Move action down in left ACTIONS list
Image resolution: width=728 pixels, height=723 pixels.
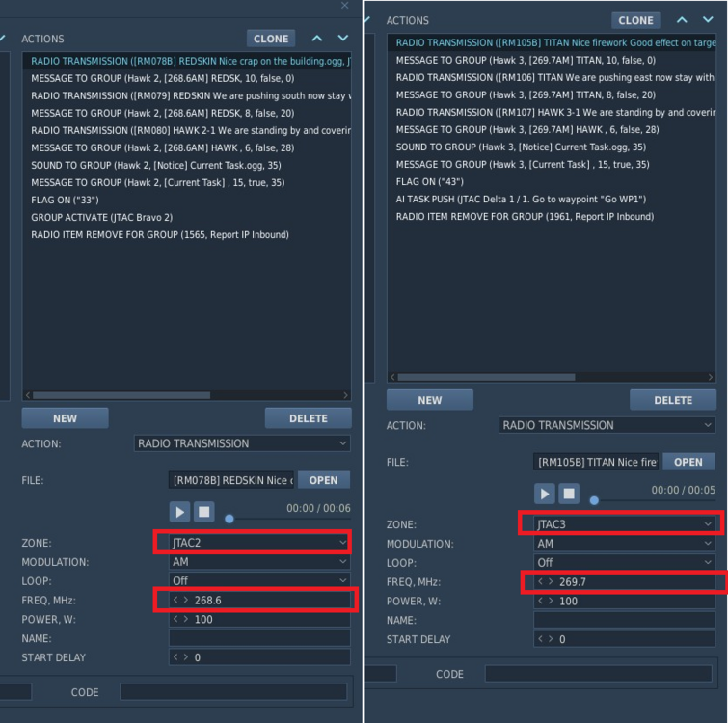click(x=343, y=38)
